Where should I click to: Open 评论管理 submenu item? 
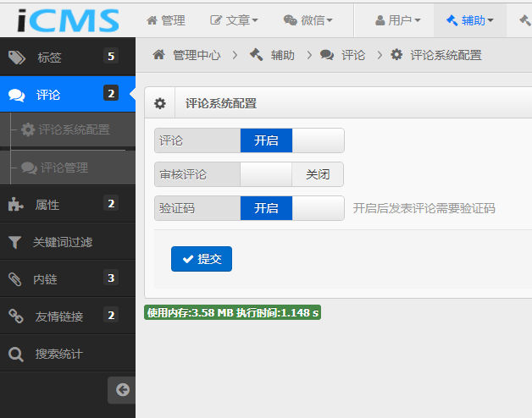68,168
